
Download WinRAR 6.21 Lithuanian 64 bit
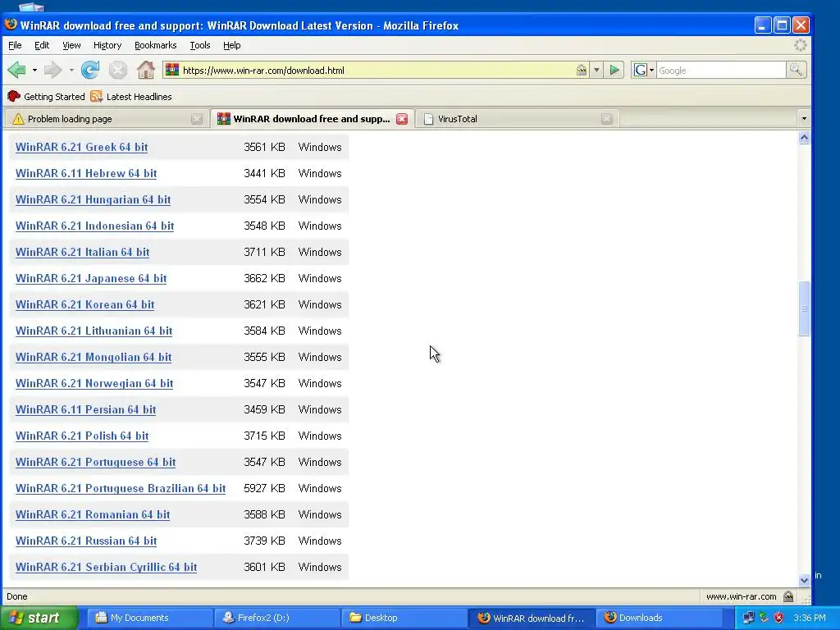[94, 331]
